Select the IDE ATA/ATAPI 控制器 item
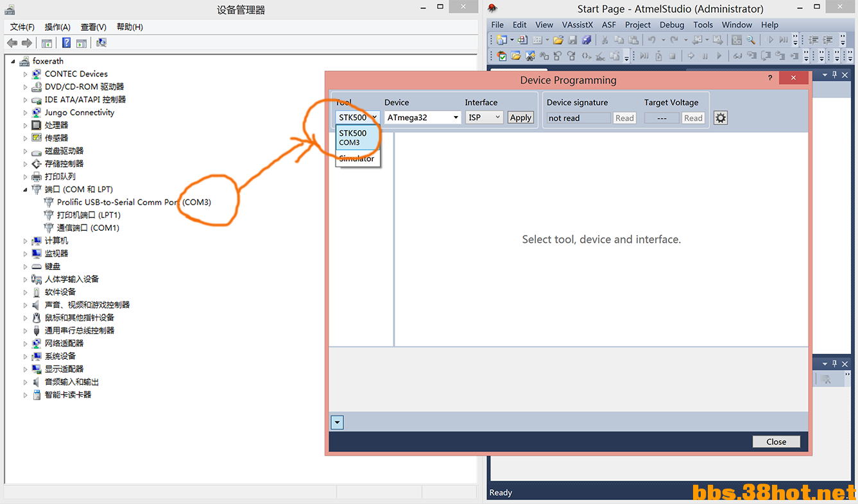Image resolution: width=858 pixels, height=504 pixels. tap(85, 99)
